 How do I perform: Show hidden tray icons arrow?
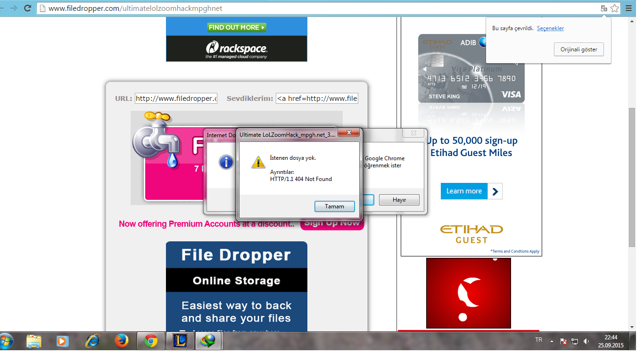coord(551,341)
